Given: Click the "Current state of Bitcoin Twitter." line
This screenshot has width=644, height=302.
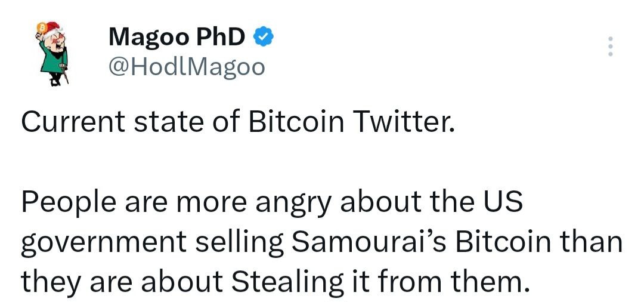Looking at the screenshot, I should tap(237, 122).
